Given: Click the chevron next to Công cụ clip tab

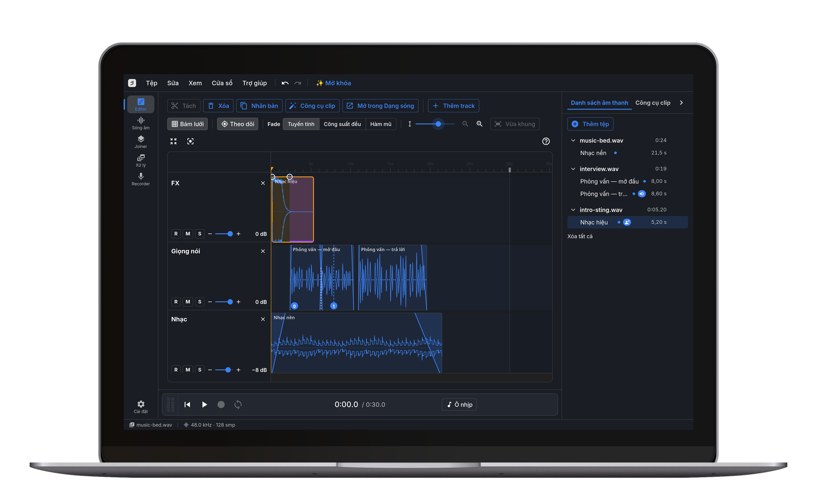Looking at the screenshot, I should [681, 103].
